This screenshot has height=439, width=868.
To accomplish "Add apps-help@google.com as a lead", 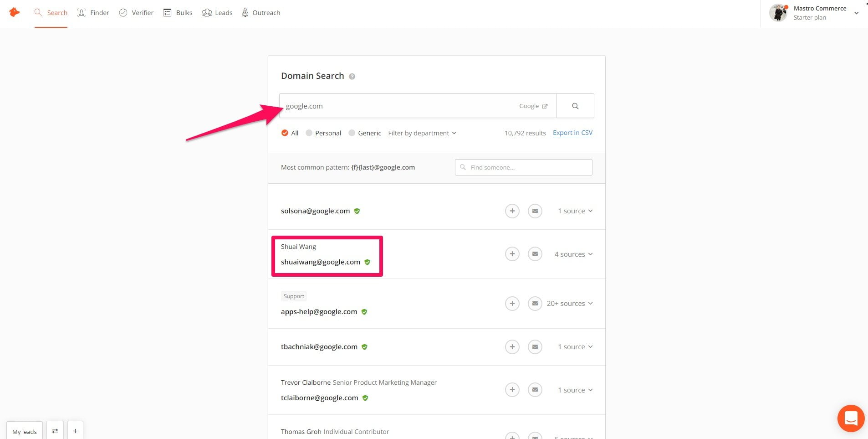I will point(512,304).
